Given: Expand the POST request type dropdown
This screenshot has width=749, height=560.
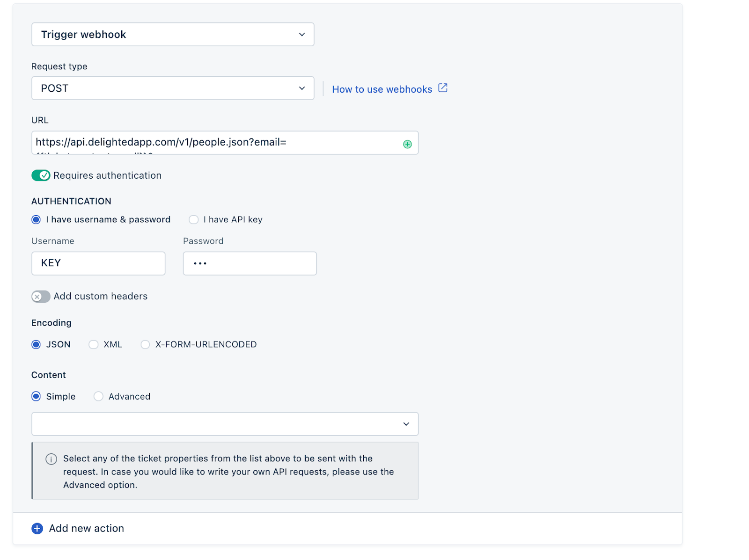Looking at the screenshot, I should click(173, 88).
